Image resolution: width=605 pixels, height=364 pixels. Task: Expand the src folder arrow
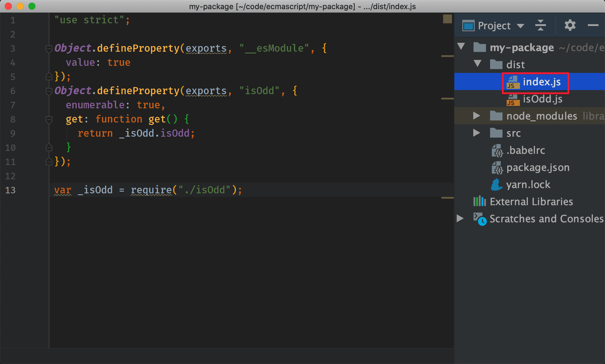[x=476, y=133]
